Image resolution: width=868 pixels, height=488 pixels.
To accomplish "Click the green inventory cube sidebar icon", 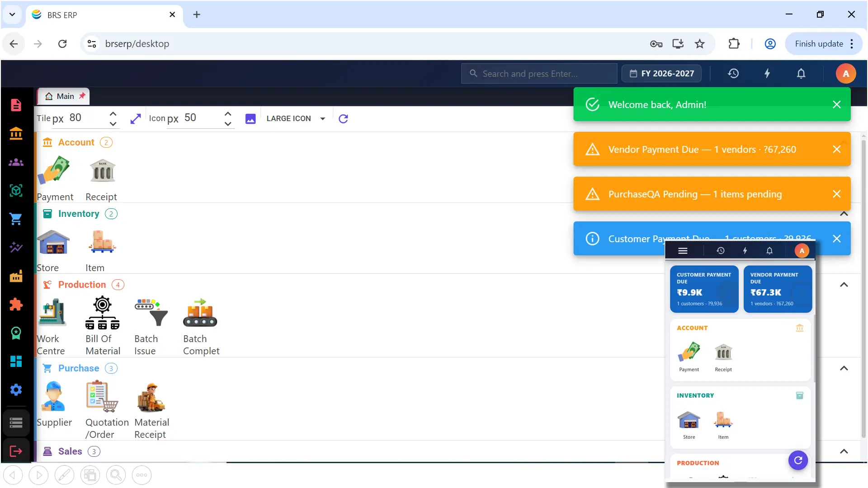I will click(x=16, y=190).
